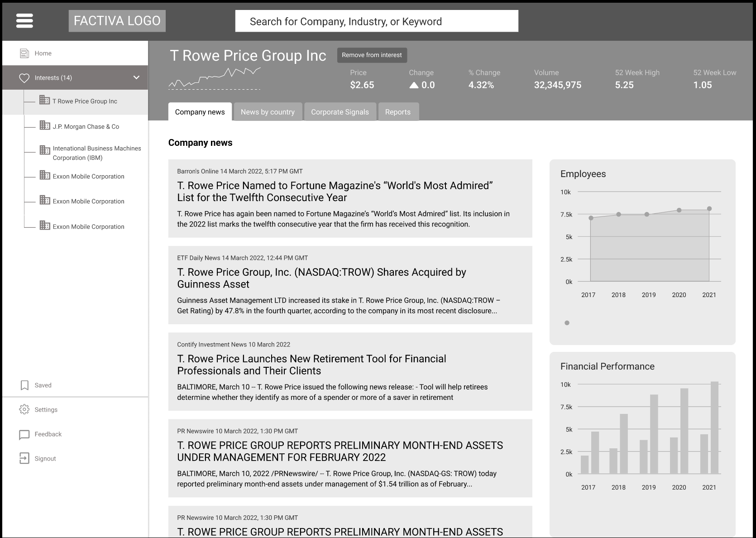Click Remove from interest button
The height and width of the screenshot is (538, 756).
pyautogui.click(x=372, y=55)
